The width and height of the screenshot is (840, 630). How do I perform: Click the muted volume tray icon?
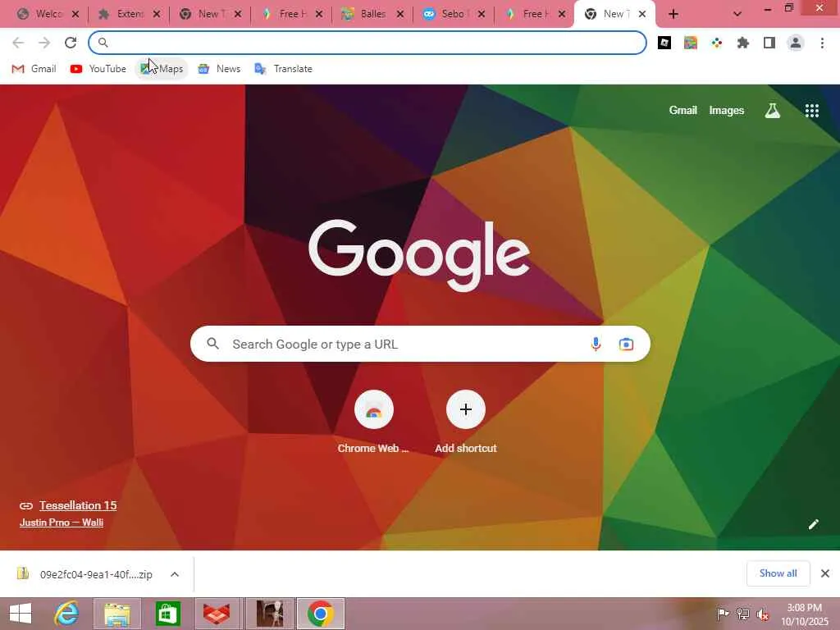[762, 614]
